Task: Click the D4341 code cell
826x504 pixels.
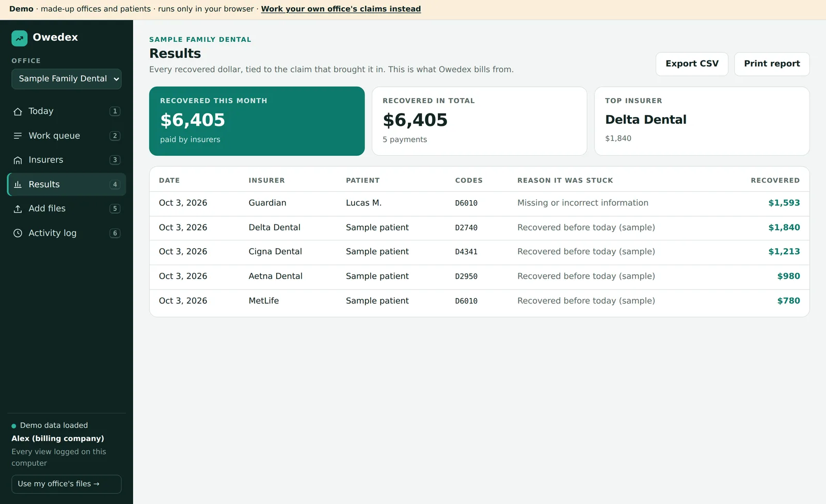Action: tap(466, 252)
